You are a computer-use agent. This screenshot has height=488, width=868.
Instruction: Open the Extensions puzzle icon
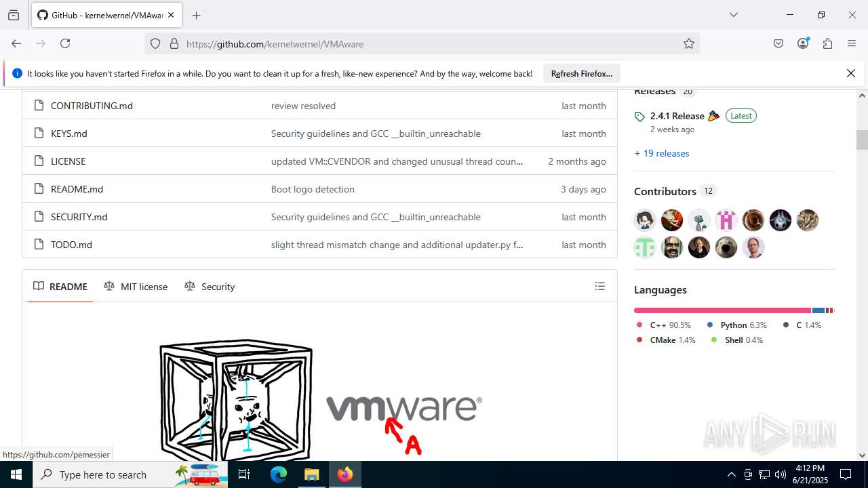point(827,43)
